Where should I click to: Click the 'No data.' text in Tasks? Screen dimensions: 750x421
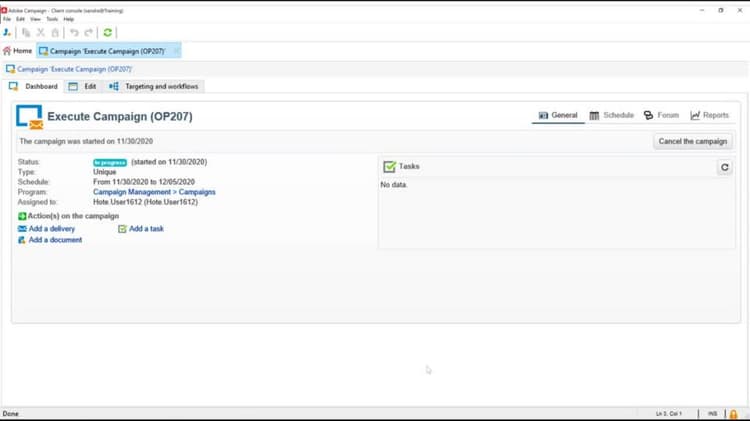394,185
